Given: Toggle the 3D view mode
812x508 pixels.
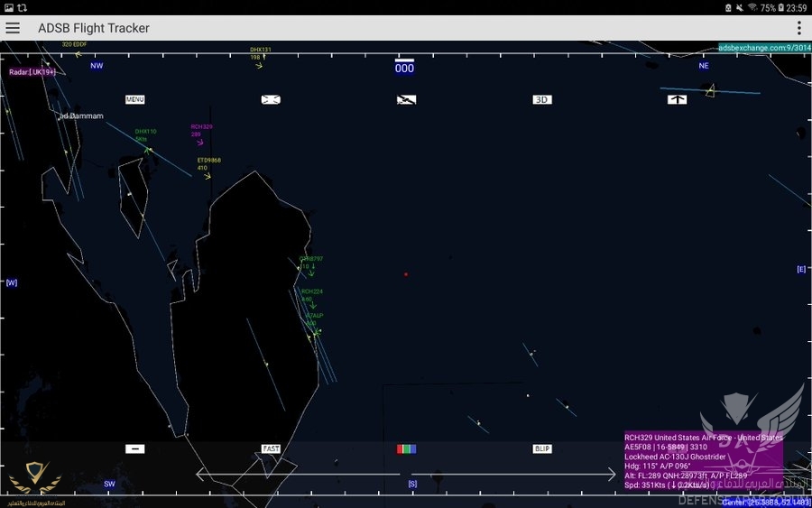Looking at the screenshot, I should point(541,99).
